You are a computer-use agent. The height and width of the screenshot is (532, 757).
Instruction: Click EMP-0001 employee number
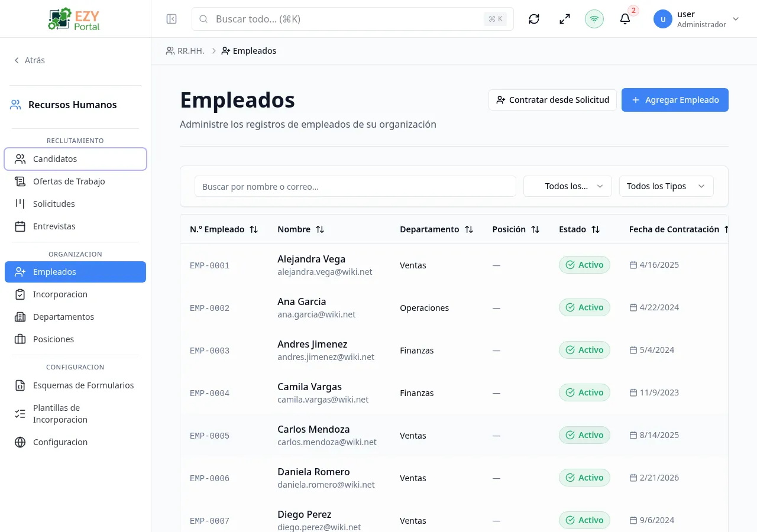(x=209, y=265)
